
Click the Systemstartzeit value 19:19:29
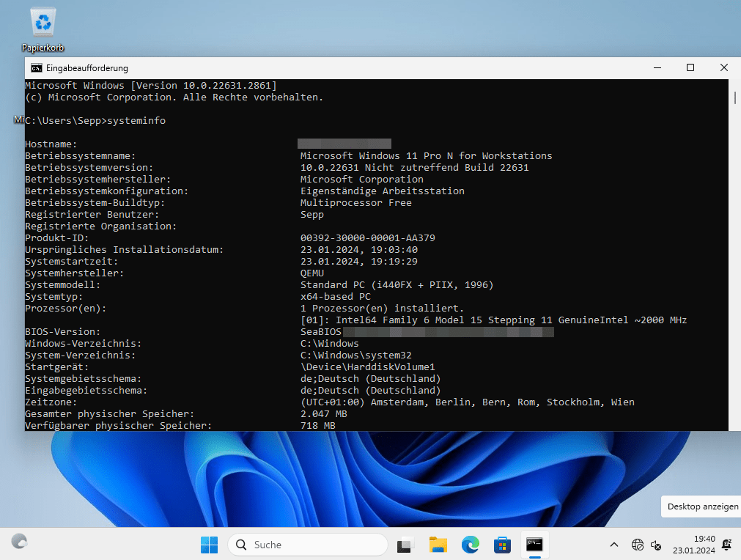pyautogui.click(x=359, y=262)
